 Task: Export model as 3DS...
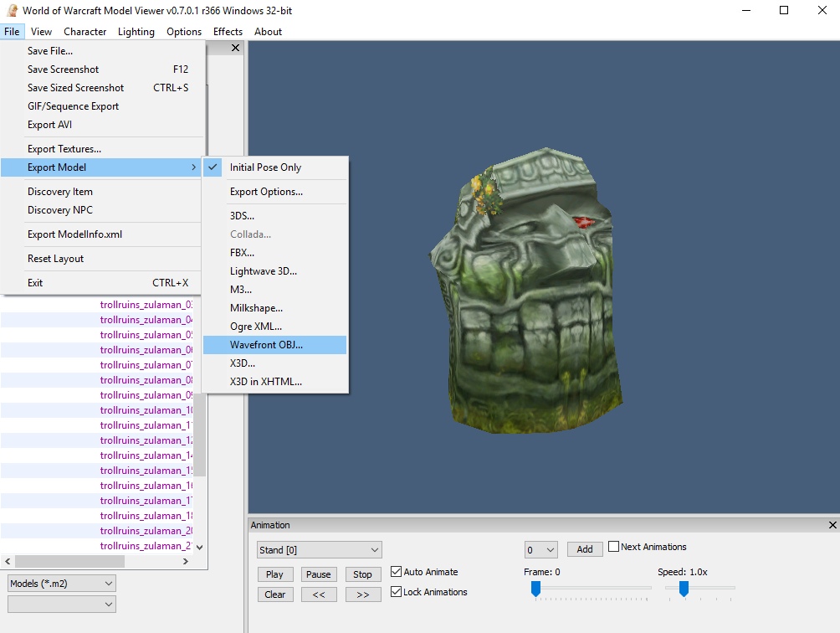point(275,215)
